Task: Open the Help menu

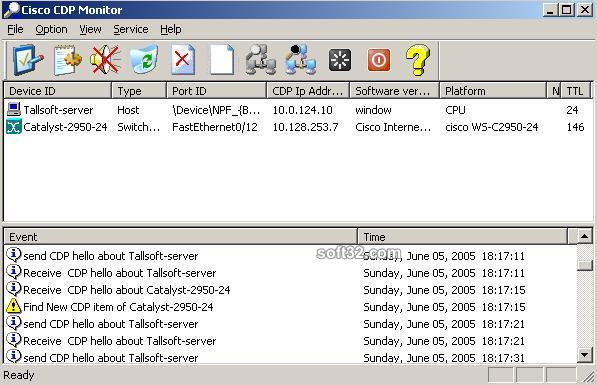Action: click(x=171, y=29)
